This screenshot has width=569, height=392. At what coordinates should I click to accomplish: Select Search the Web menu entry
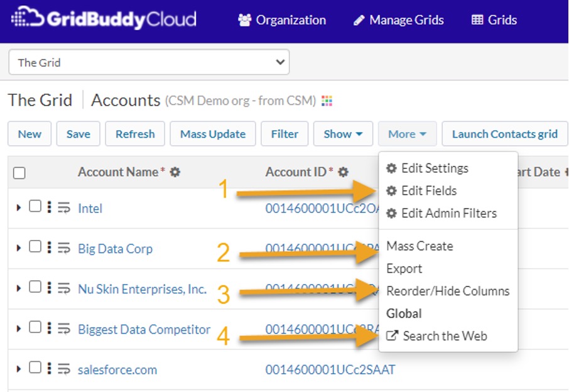pyautogui.click(x=437, y=336)
